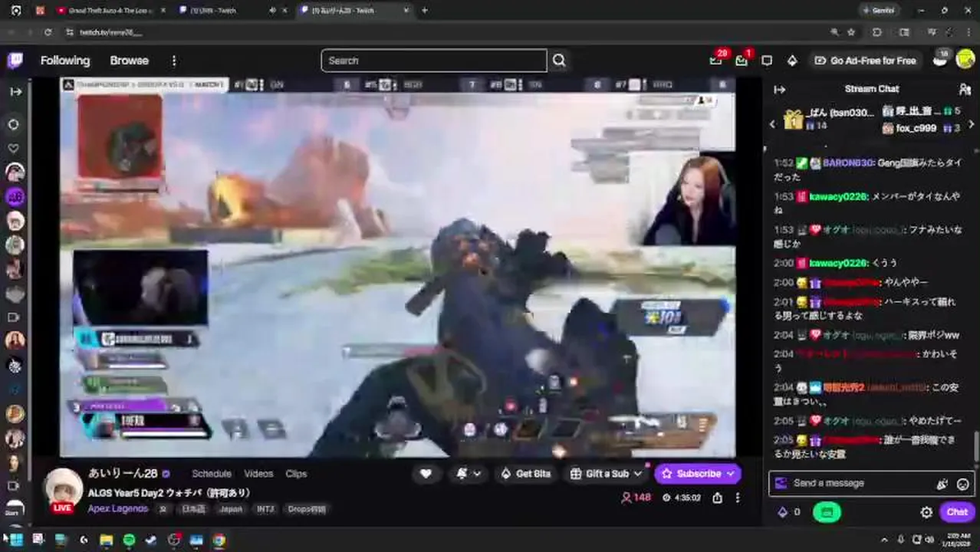Bookmark this page with the star icon
Viewport: 980px width, 552px height.
click(x=851, y=32)
